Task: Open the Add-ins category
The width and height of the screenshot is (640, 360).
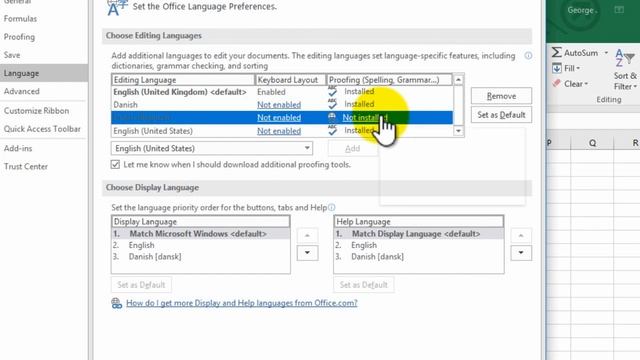Action: (18, 148)
